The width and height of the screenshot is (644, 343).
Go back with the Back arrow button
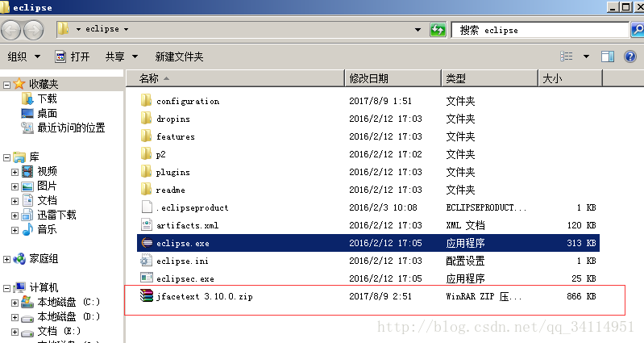coord(11,30)
